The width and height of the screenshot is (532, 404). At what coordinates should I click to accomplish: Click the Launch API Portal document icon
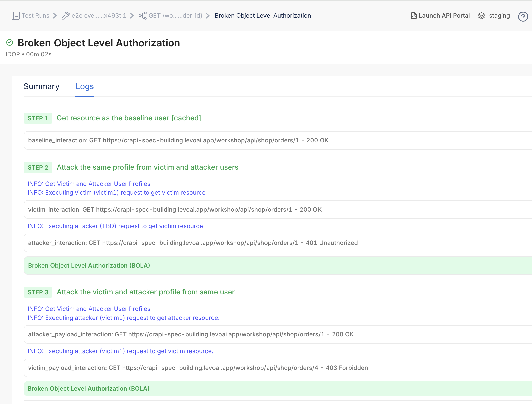point(413,16)
